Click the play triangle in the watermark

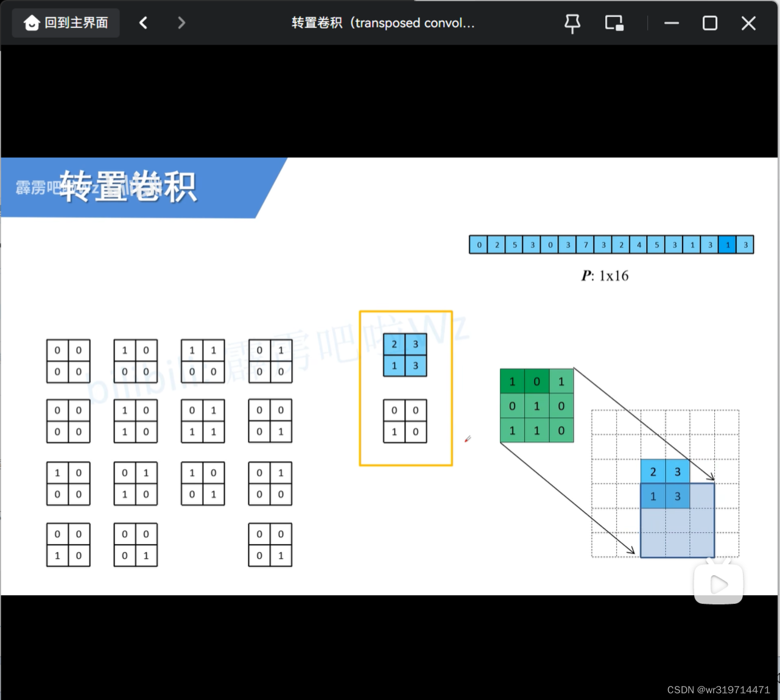click(x=719, y=584)
